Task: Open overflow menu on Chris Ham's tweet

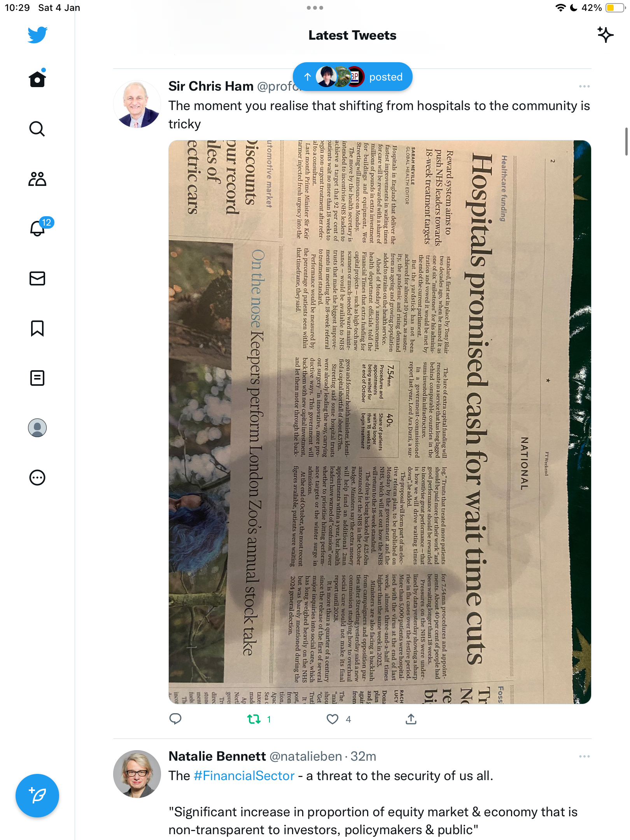Action: (x=584, y=86)
